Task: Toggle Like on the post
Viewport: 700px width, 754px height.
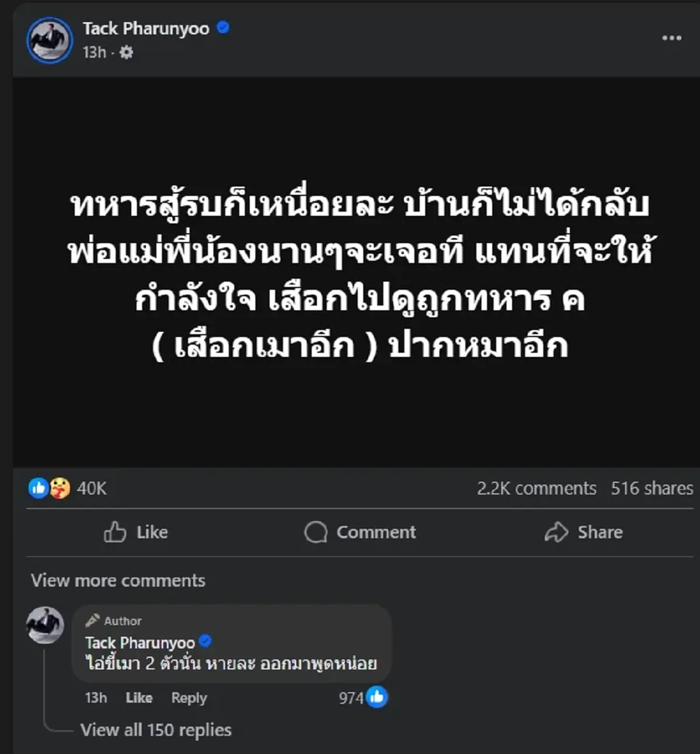Action: [x=135, y=532]
